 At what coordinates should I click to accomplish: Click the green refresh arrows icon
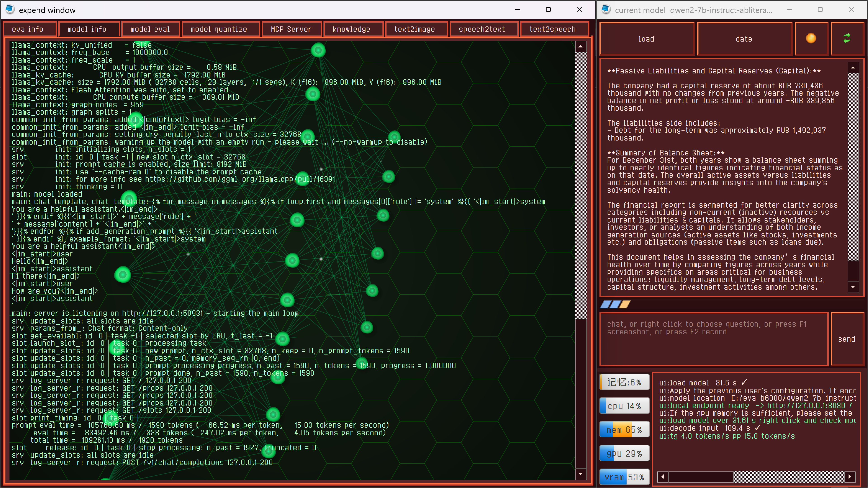(847, 38)
